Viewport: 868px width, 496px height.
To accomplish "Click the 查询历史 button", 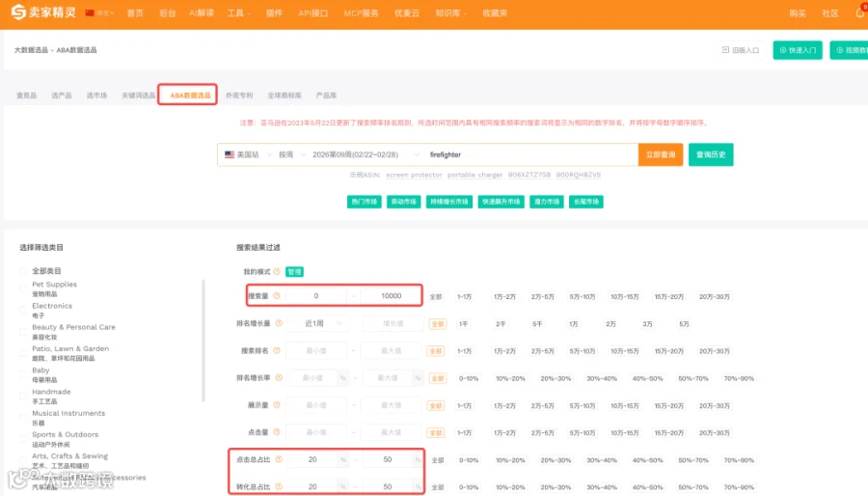I will pos(711,154).
